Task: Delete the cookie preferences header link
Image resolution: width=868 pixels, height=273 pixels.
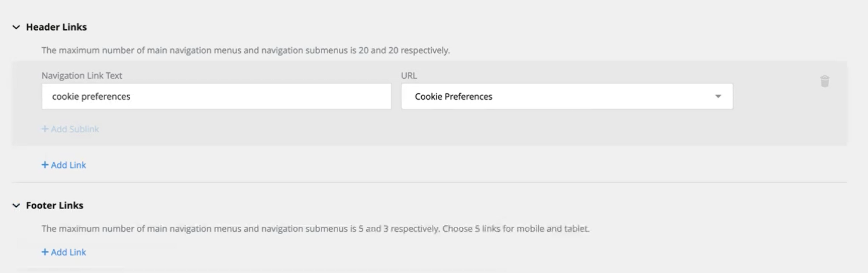Action: [x=824, y=81]
